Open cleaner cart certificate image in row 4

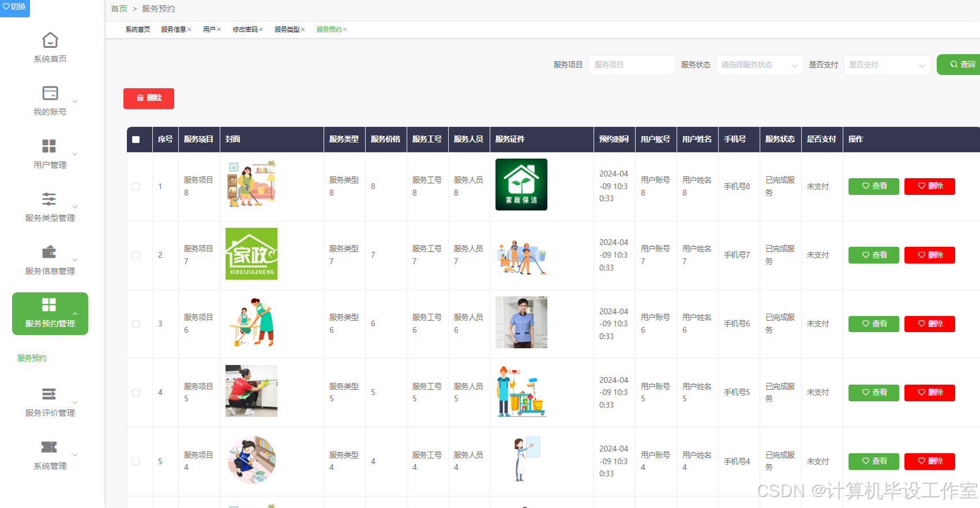[521, 391]
